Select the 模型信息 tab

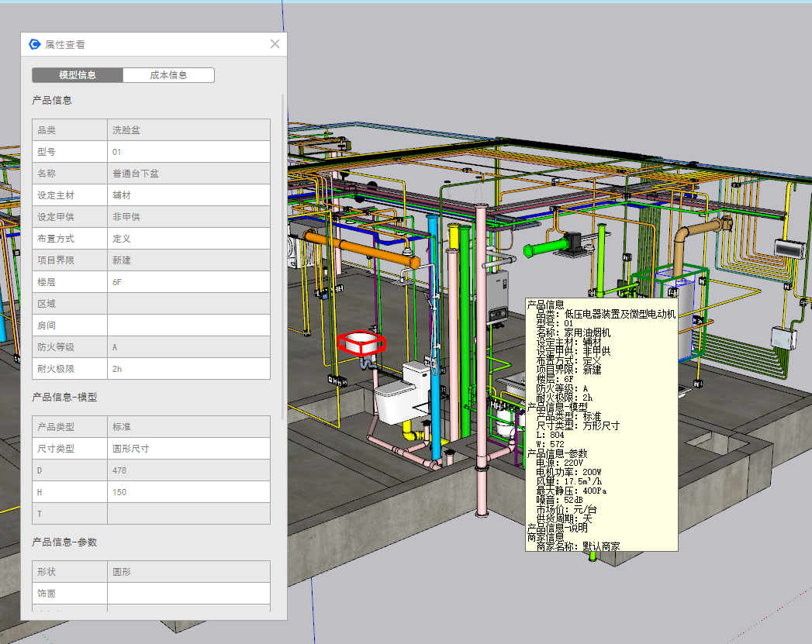pyautogui.click(x=78, y=75)
